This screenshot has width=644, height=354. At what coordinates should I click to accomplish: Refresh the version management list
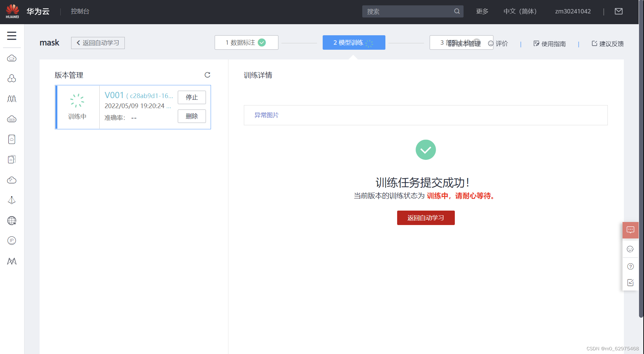click(207, 75)
